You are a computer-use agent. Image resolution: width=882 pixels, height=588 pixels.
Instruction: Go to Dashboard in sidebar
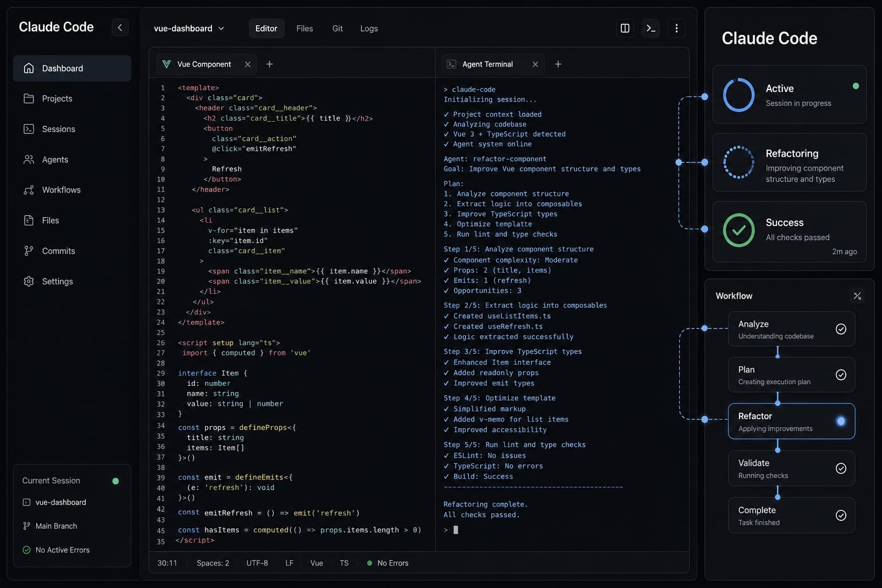coord(72,68)
